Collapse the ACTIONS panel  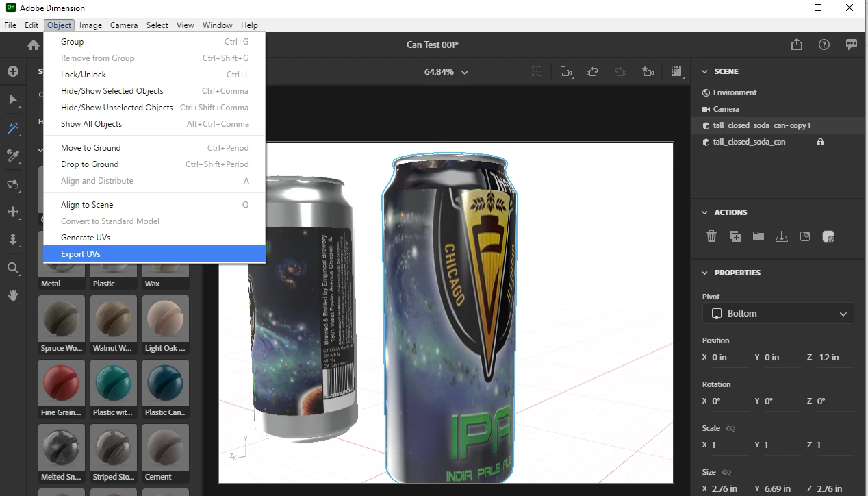coord(705,212)
